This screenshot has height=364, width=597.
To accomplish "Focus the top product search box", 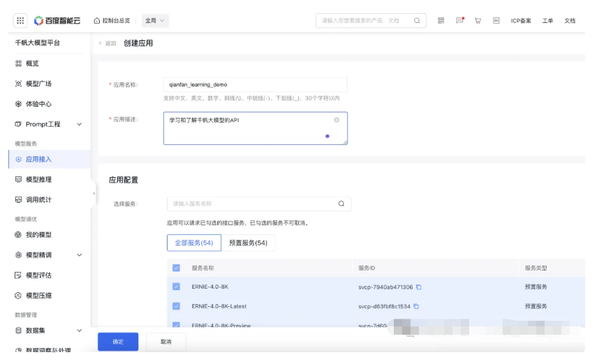I will click(371, 20).
